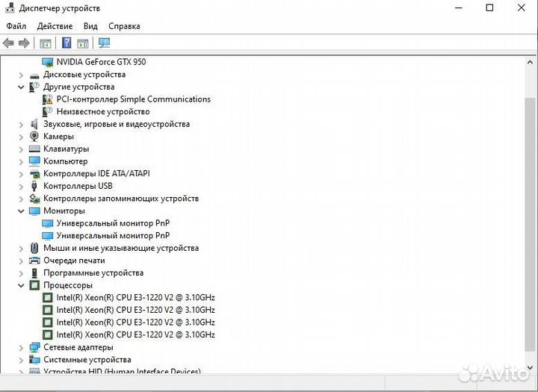The height and width of the screenshot is (392, 538).
Task: Click the network adapters category icon
Action: point(34,347)
